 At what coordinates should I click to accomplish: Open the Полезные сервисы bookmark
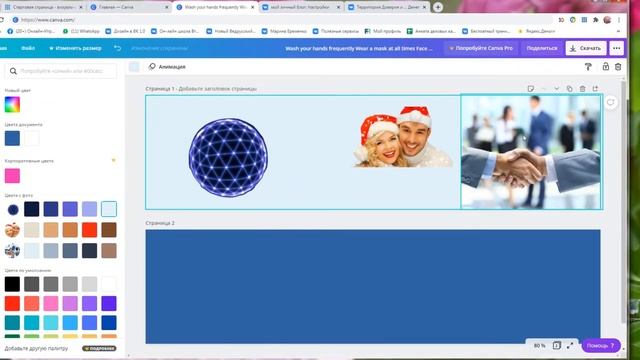click(336, 31)
